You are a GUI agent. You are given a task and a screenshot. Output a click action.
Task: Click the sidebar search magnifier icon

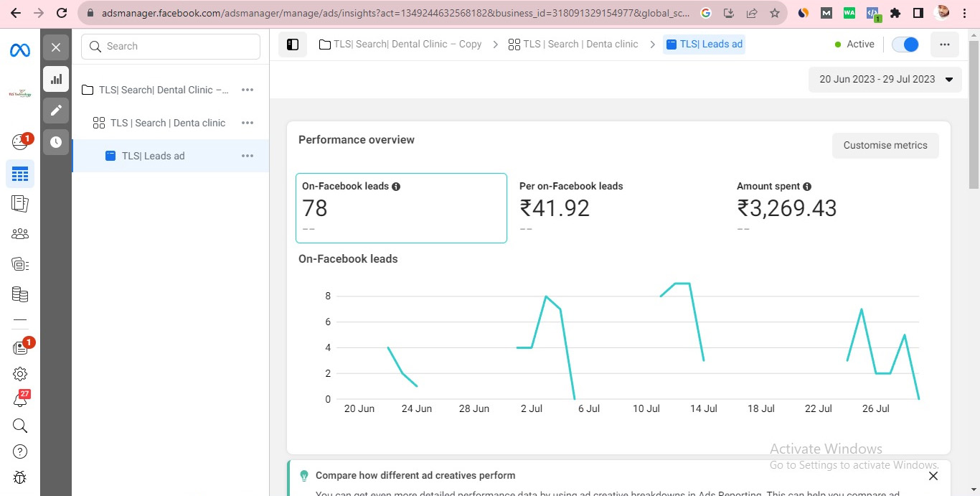coord(20,426)
